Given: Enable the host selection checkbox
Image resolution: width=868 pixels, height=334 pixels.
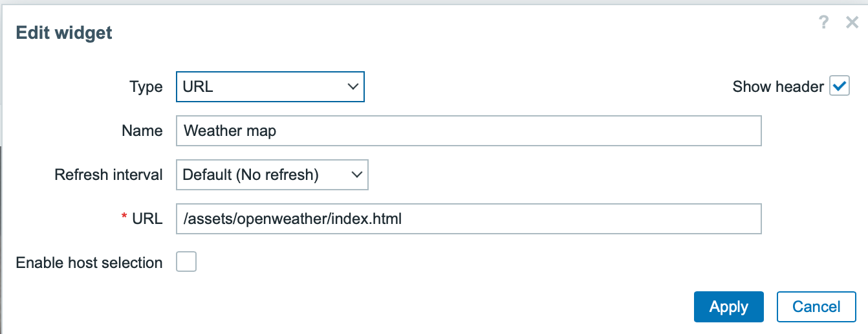Looking at the screenshot, I should [186, 262].
